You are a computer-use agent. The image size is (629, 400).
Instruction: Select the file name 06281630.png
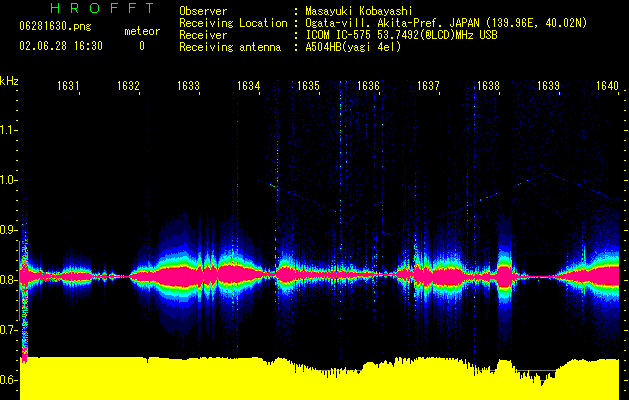click(55, 27)
